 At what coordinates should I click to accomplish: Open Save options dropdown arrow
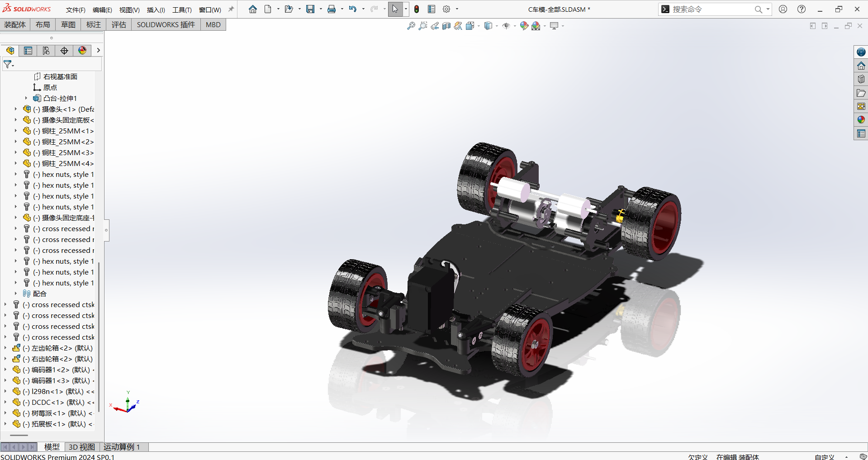[321, 9]
